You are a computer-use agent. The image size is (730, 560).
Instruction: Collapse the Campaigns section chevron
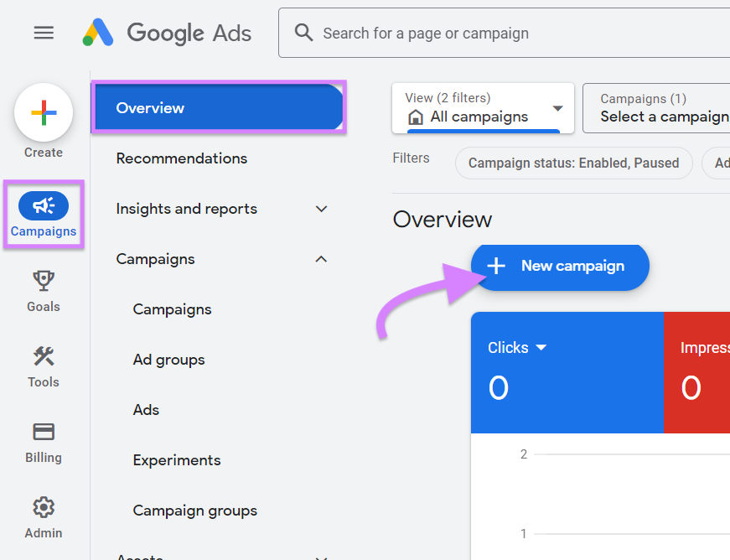(321, 259)
